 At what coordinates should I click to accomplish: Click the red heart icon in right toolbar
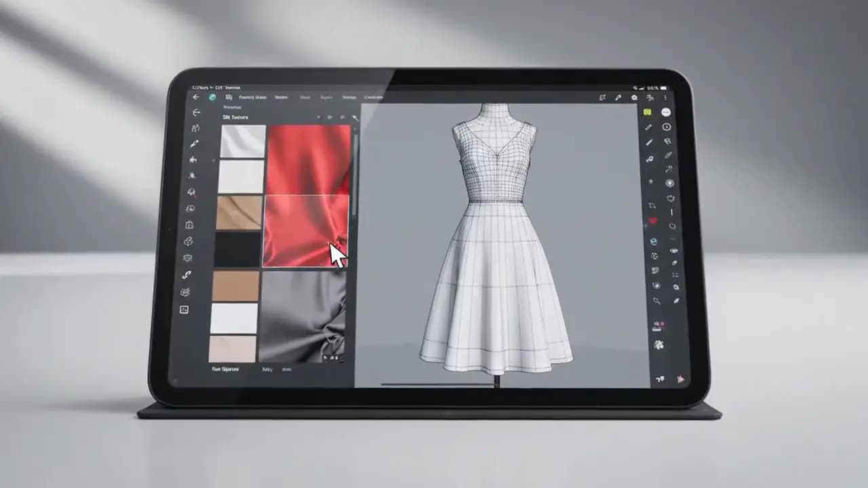click(x=653, y=221)
